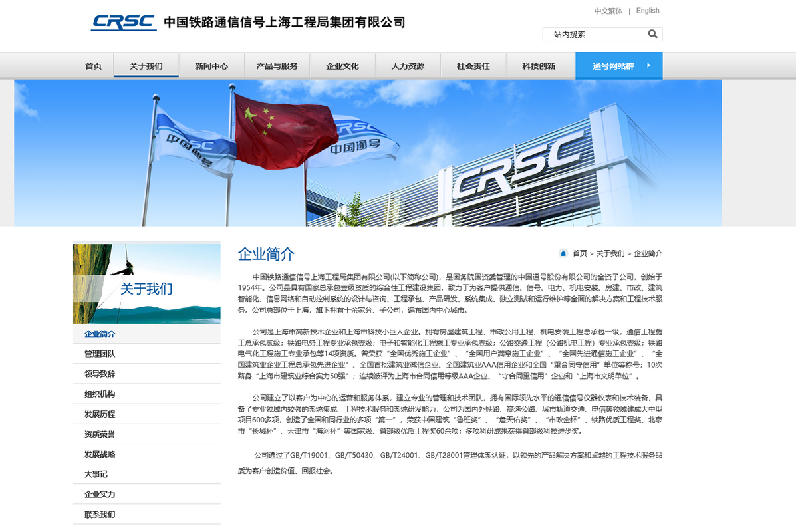Click the CRSC logo in header
The image size is (796, 532).
tap(124, 23)
